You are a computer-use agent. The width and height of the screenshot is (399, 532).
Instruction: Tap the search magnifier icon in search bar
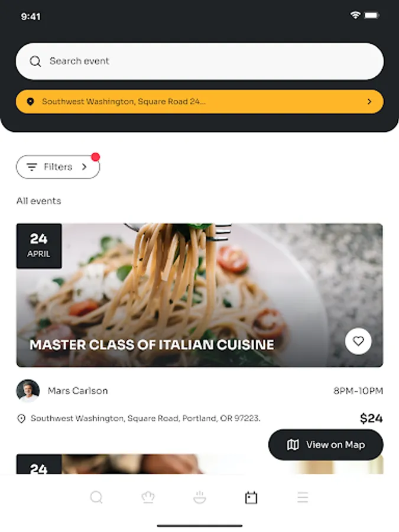tap(35, 61)
